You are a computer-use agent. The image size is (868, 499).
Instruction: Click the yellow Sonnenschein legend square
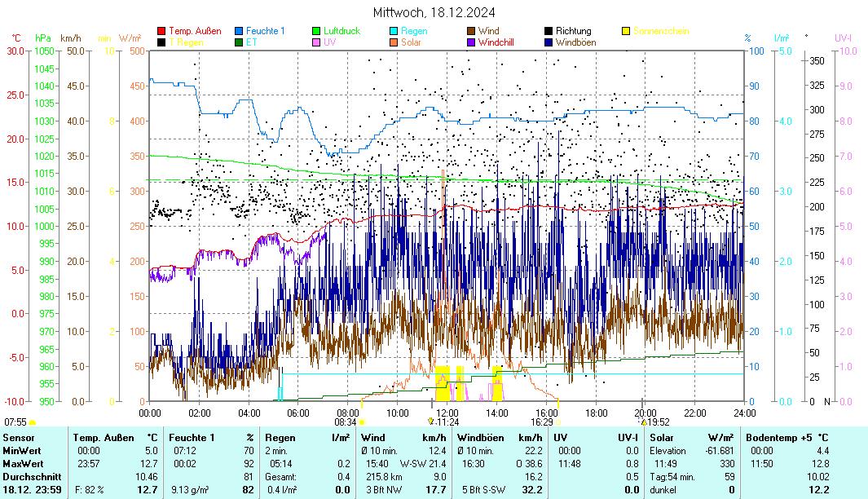[626, 31]
